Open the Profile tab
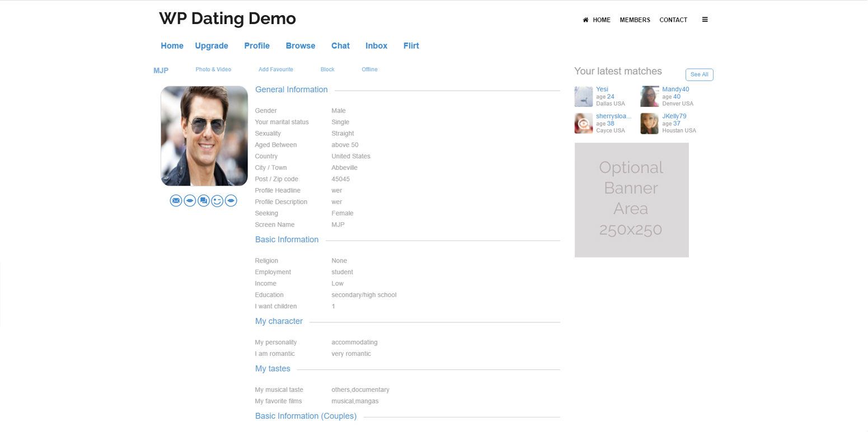This screenshot has width=868, height=432. tap(257, 46)
